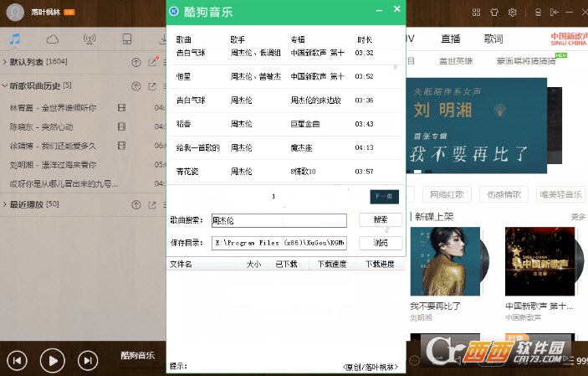
Task: Open the skin (shirt) icon in title bar
Action: point(494,13)
